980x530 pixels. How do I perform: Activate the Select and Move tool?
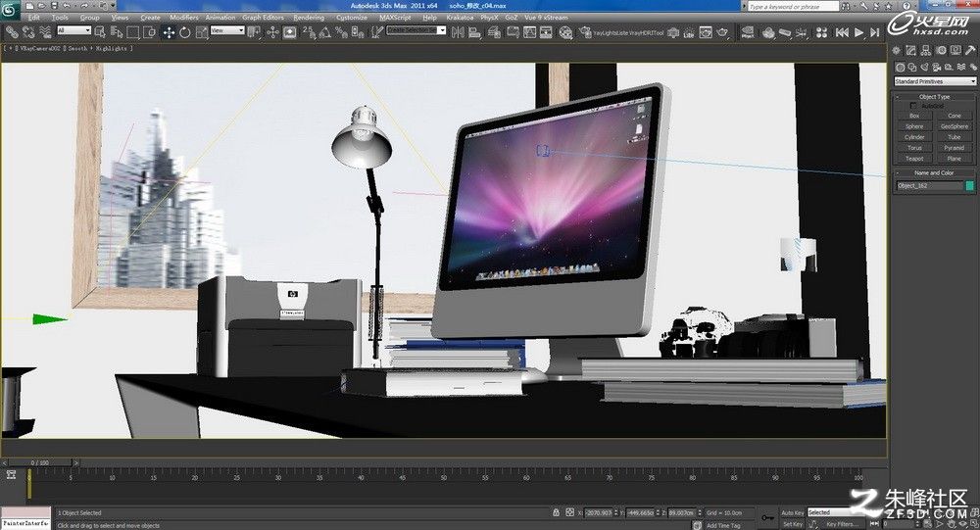click(169, 31)
